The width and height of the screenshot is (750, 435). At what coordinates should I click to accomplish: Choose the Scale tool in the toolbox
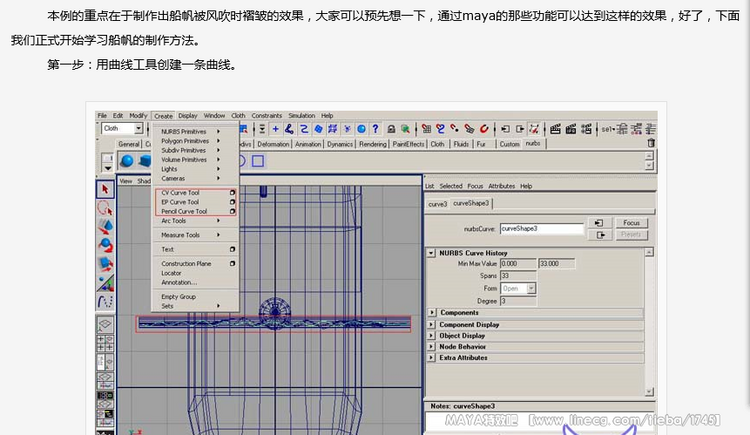click(x=105, y=264)
